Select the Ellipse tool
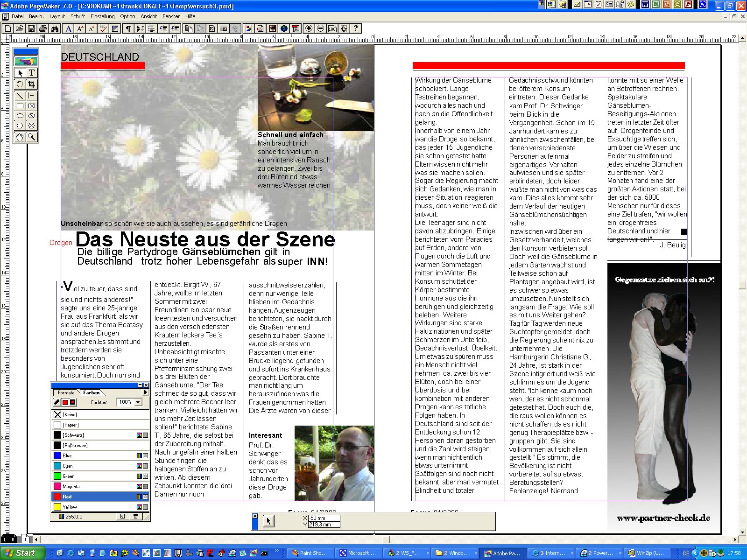 (x=20, y=116)
